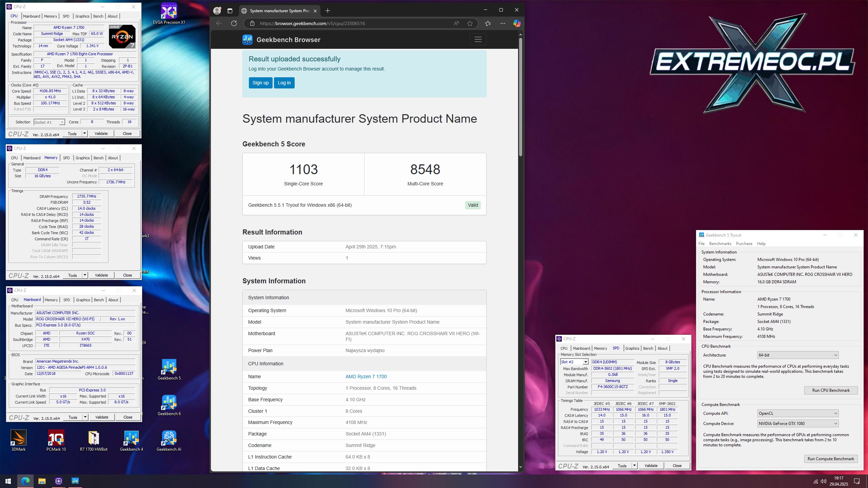Open the Architecture 64-bit dropdown

tap(798, 355)
